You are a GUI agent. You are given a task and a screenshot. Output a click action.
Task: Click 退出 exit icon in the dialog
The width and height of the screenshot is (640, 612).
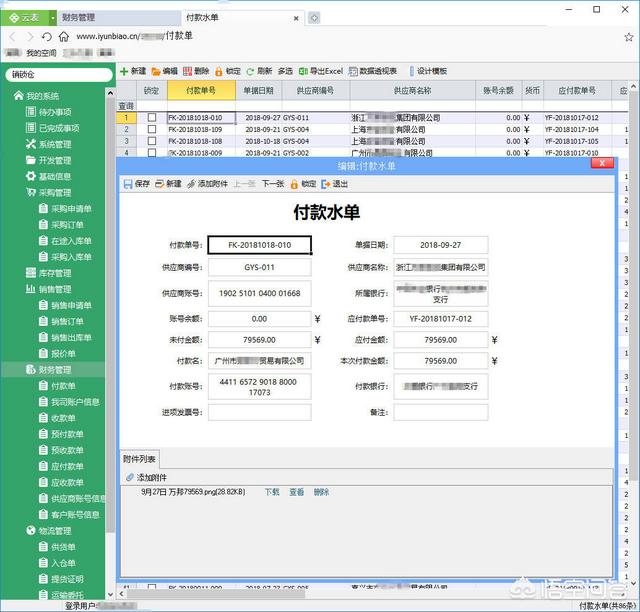tap(325, 184)
